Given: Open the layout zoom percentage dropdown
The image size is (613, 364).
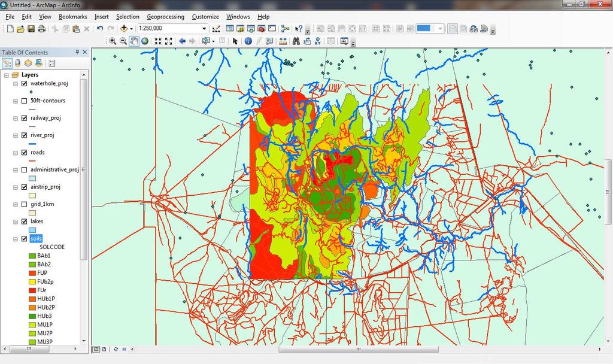Looking at the screenshot, I should (x=440, y=29).
